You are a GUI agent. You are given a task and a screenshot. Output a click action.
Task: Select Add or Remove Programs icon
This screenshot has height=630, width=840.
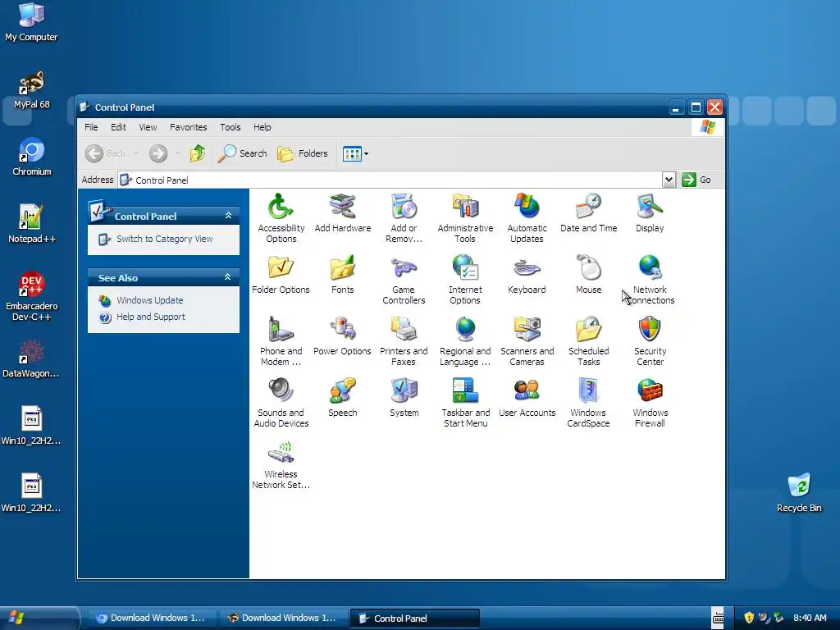pyautogui.click(x=404, y=217)
